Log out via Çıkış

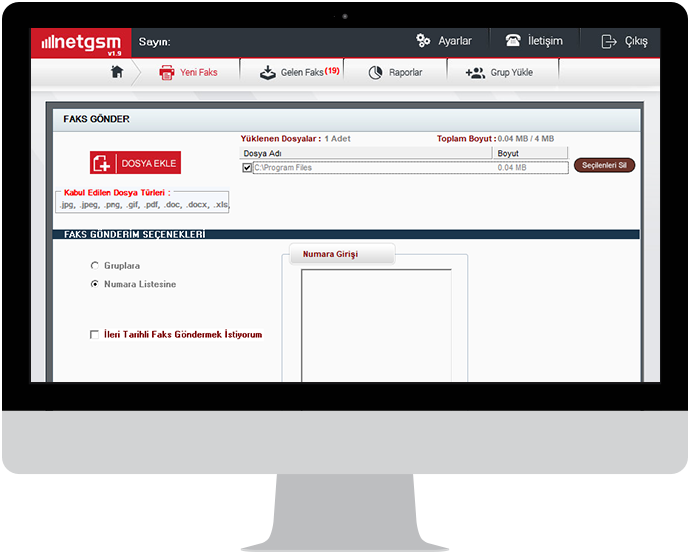(x=624, y=41)
